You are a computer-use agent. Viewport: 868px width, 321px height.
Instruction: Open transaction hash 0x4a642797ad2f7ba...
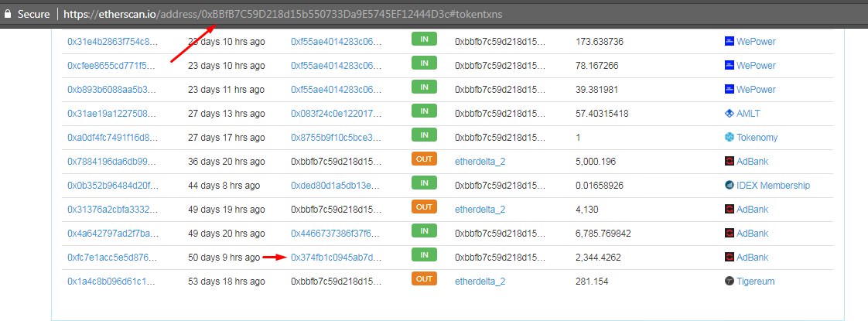(112, 234)
